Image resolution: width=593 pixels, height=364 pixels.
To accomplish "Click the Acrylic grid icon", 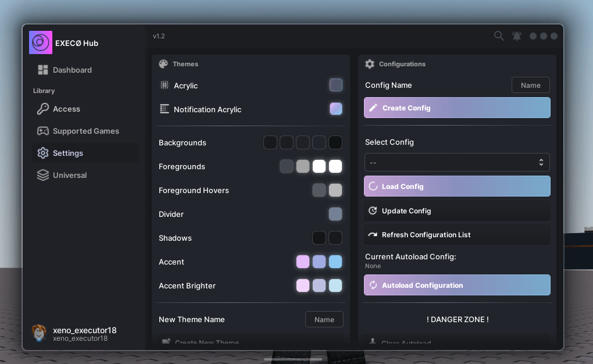I will coord(164,85).
